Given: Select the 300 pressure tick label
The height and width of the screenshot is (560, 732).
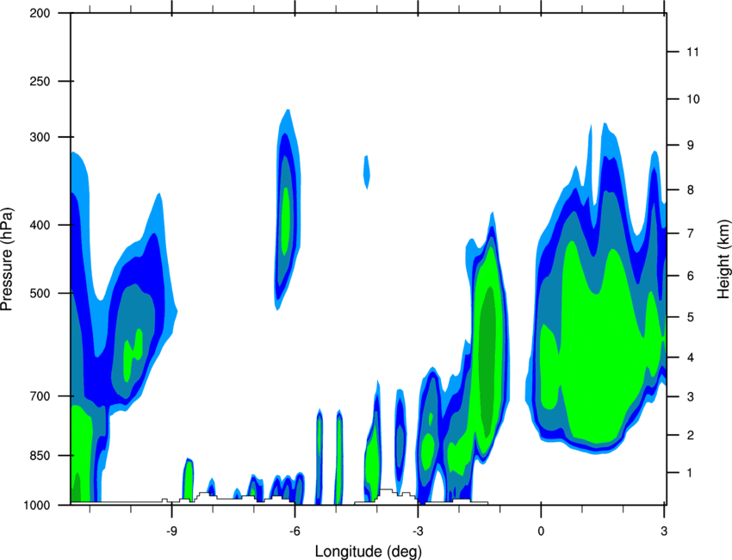Looking at the screenshot, I should (40, 137).
